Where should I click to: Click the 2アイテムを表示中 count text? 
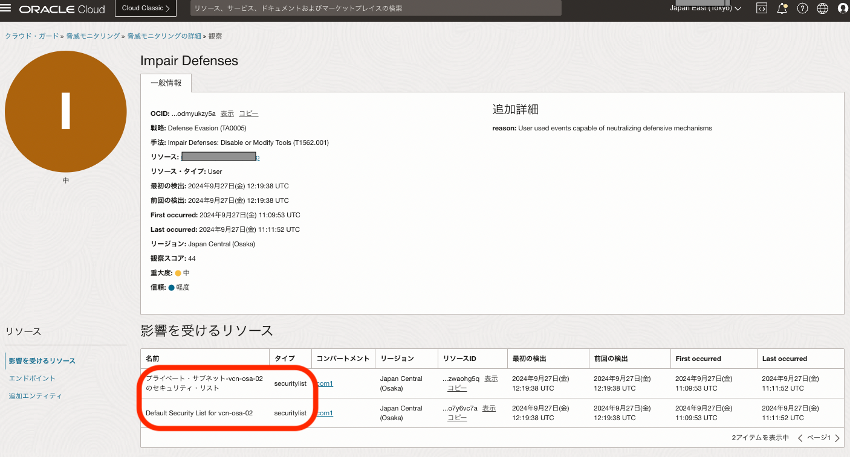tap(760, 438)
